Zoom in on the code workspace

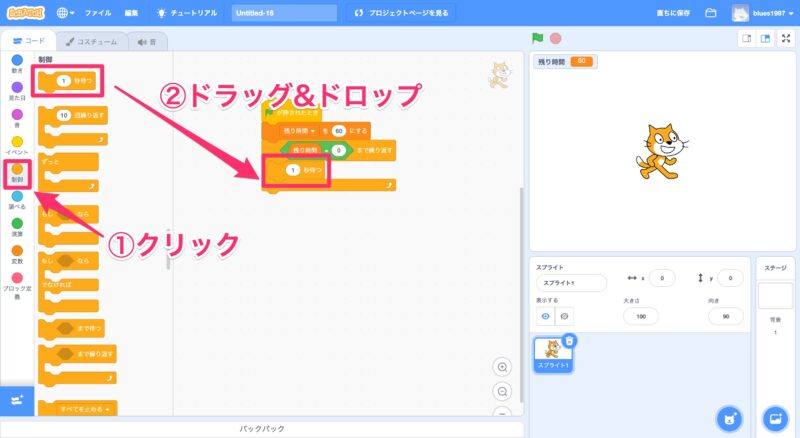502,367
